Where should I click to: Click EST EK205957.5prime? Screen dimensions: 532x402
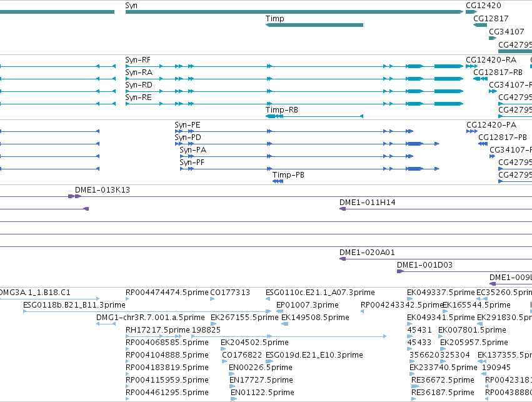[x=474, y=343]
